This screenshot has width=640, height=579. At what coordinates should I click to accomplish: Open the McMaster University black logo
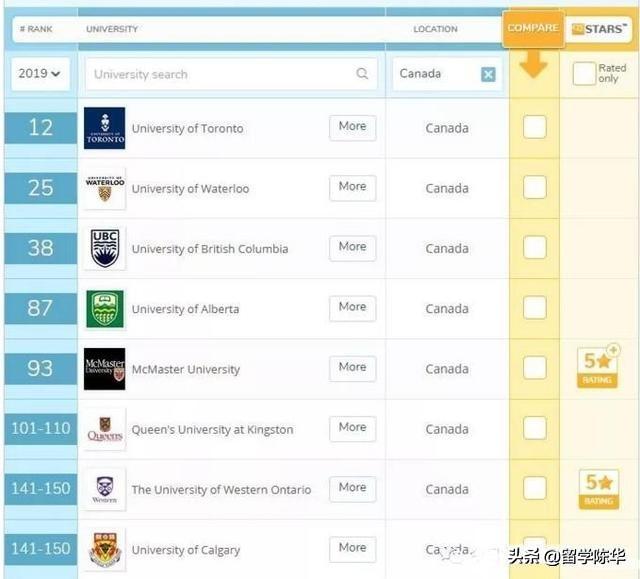point(104,369)
